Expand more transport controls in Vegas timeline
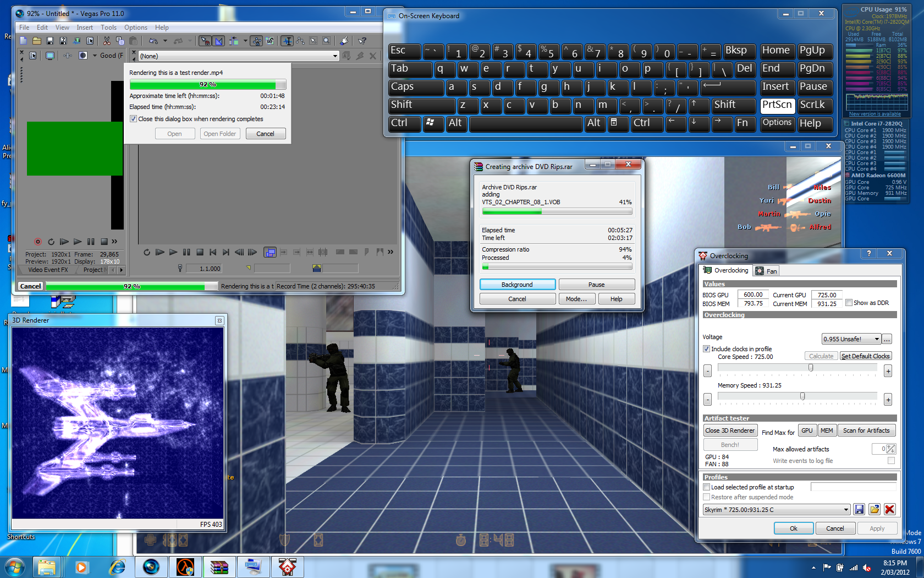Viewport: 924px width, 578px height. (390, 252)
